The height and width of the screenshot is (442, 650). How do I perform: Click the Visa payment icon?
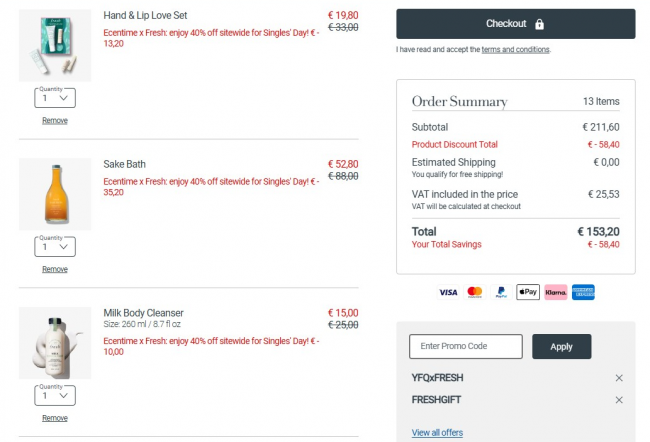(448, 292)
